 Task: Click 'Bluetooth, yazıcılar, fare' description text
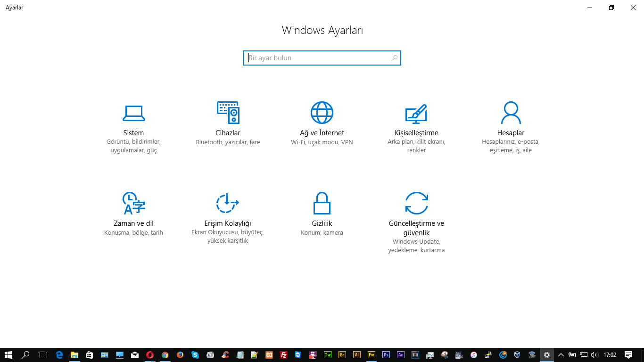pos(228,142)
